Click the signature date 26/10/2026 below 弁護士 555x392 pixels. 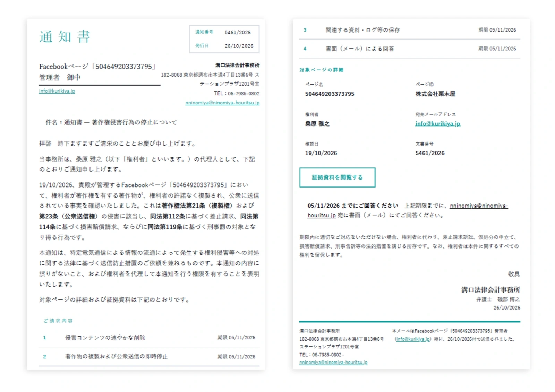pyautogui.click(x=507, y=308)
